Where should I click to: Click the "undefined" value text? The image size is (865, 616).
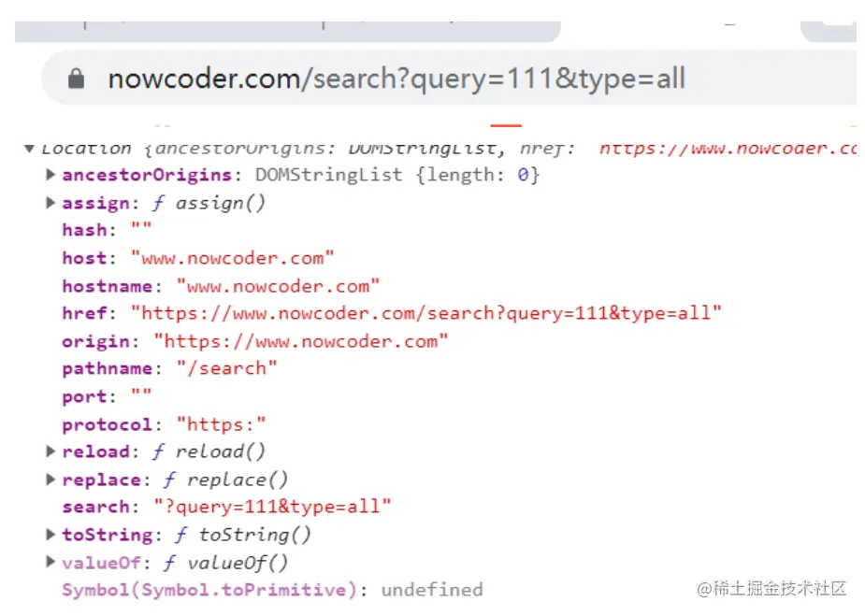point(432,590)
